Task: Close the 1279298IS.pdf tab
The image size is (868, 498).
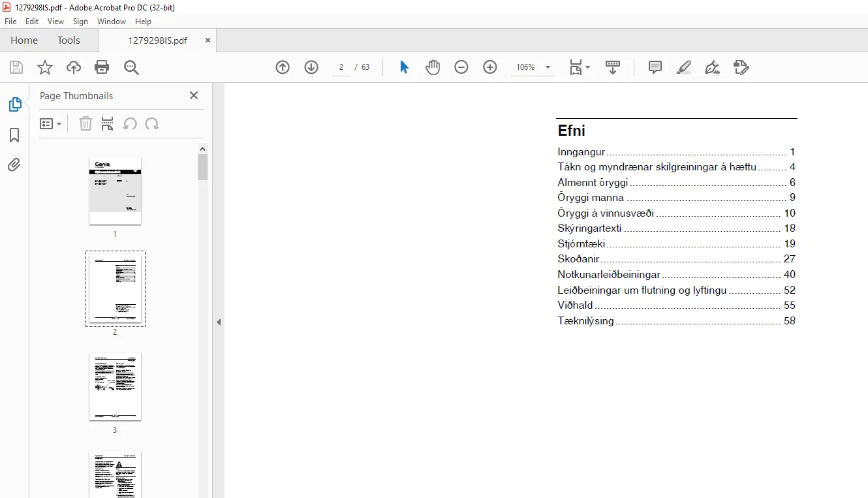Action: (208, 40)
